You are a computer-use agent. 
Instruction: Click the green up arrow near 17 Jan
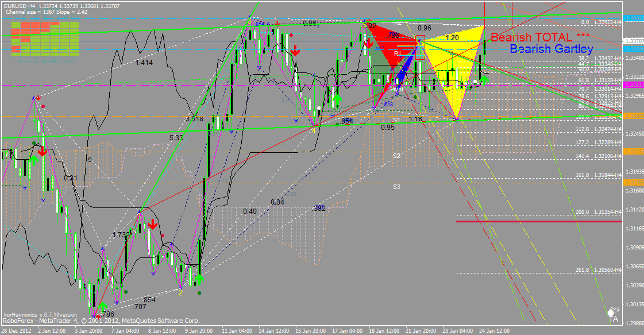[337, 100]
